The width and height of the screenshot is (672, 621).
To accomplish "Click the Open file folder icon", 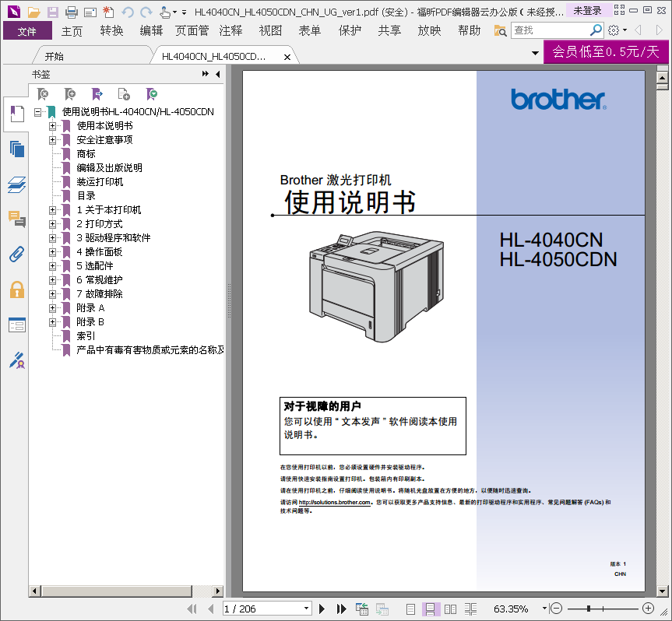I will [x=33, y=12].
